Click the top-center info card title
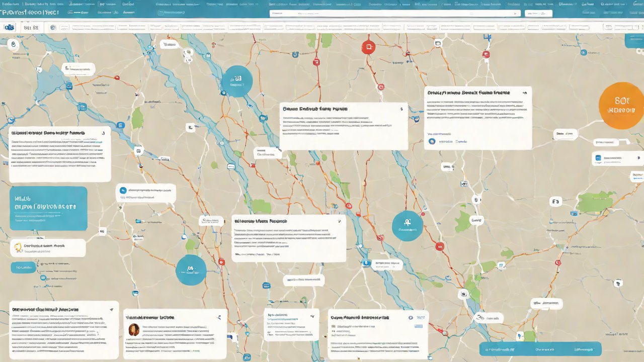 tap(315, 109)
